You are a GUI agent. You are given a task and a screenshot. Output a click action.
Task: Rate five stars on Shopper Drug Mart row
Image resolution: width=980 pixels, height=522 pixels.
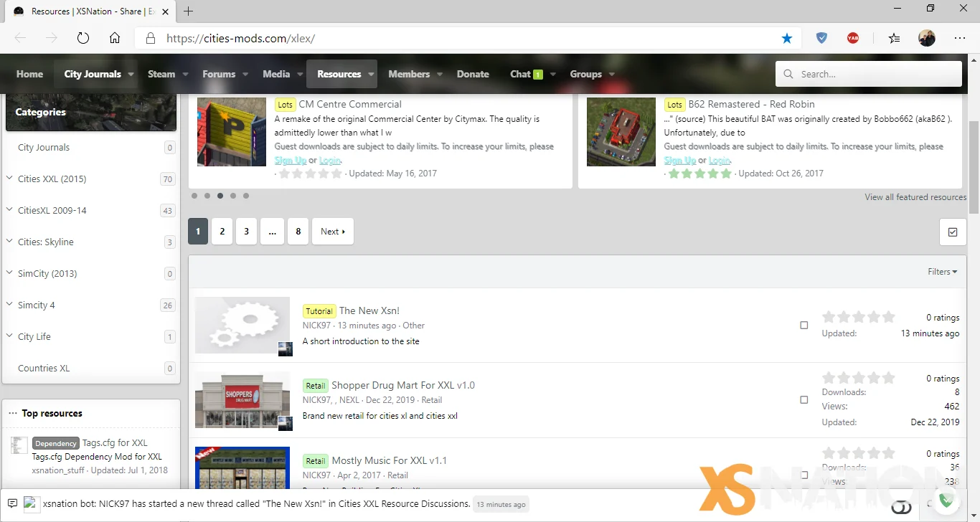point(889,378)
